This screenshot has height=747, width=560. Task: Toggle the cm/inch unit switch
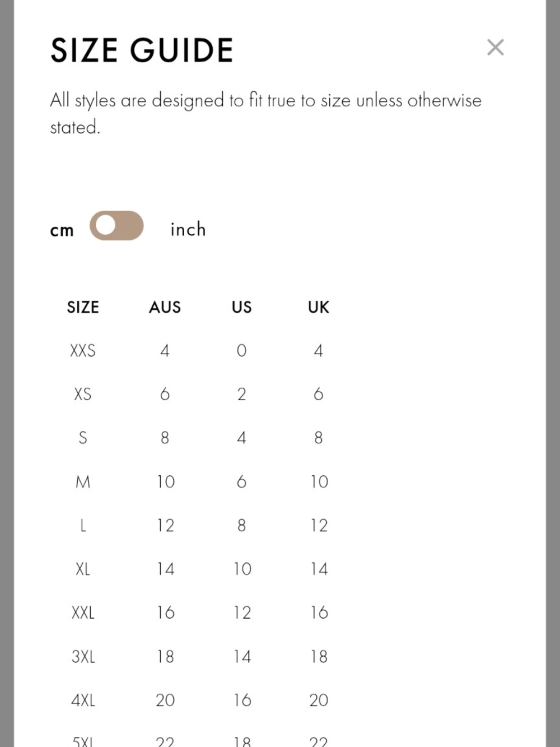[116, 225]
